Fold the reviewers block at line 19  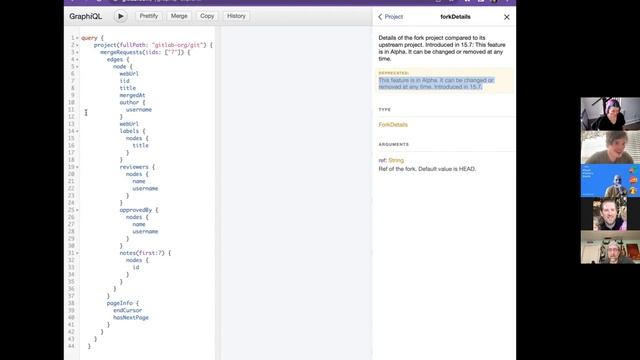(x=77, y=167)
